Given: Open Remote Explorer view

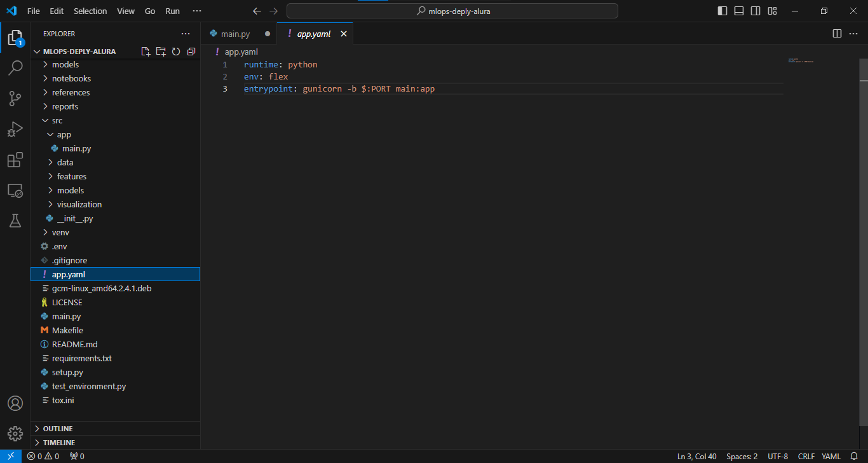Looking at the screenshot, I should tap(15, 190).
